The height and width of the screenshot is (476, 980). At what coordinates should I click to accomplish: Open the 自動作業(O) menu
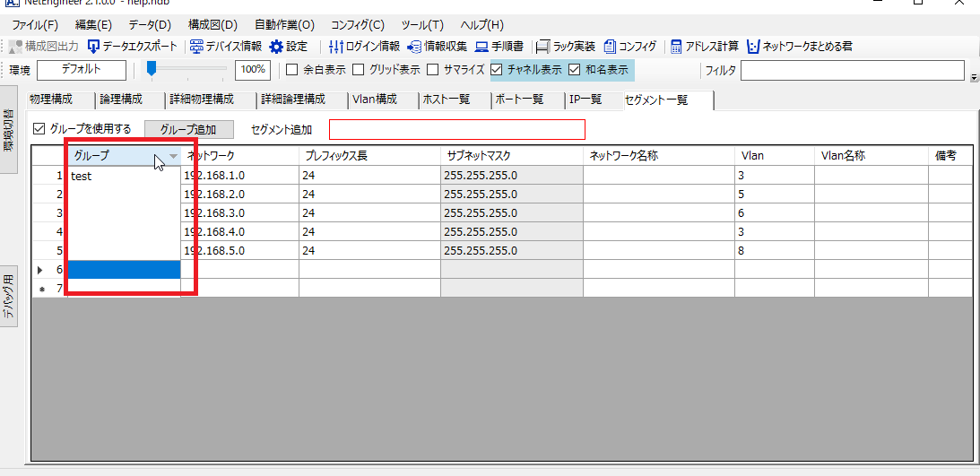tap(284, 25)
